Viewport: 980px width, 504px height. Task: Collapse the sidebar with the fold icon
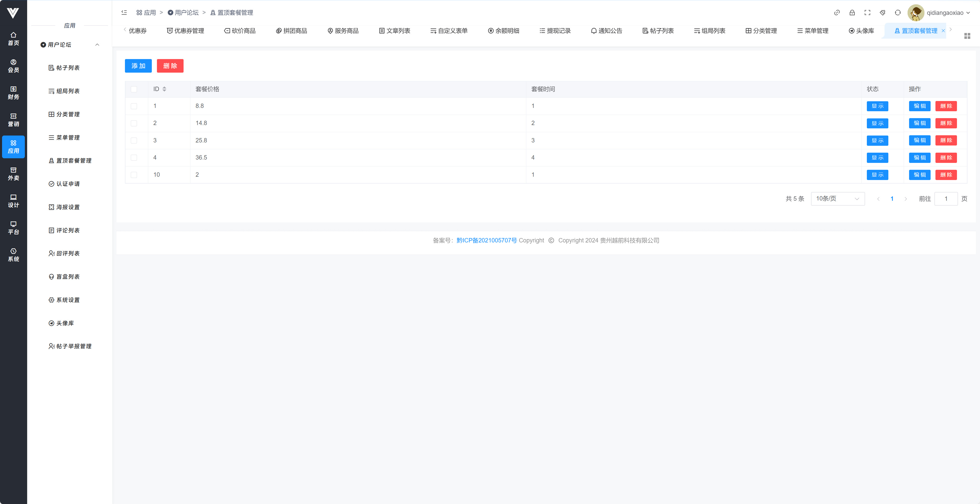coord(124,13)
